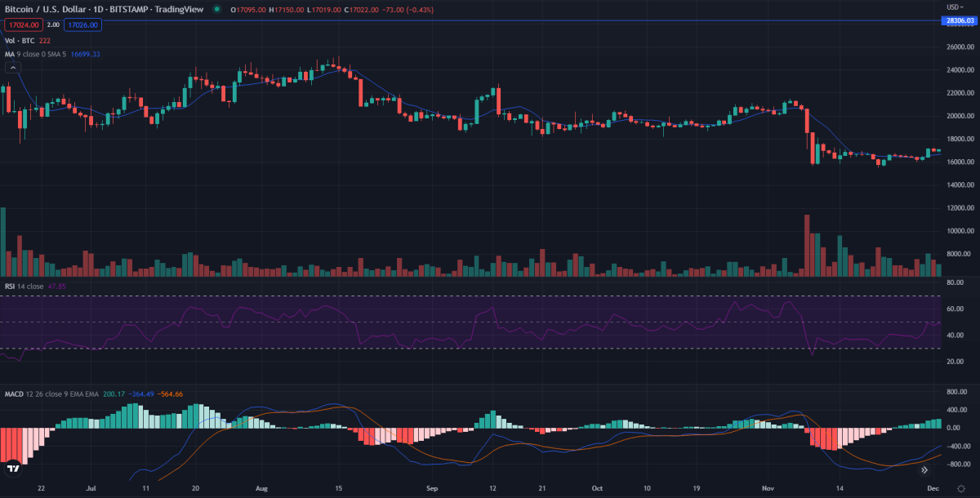Click the scroll to latest bar arrow
Viewport: 980px width, 498px height.
pos(924,469)
